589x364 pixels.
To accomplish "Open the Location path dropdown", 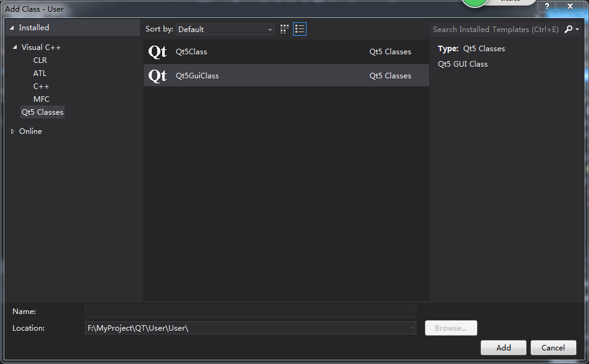I will [412, 328].
